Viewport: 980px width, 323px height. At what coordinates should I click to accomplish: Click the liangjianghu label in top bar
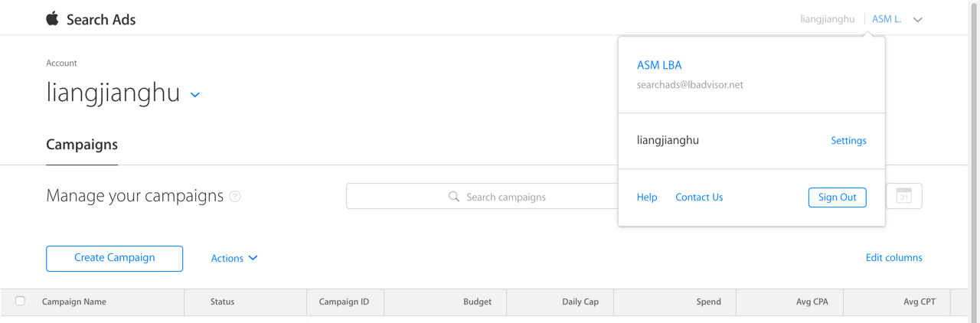click(827, 19)
